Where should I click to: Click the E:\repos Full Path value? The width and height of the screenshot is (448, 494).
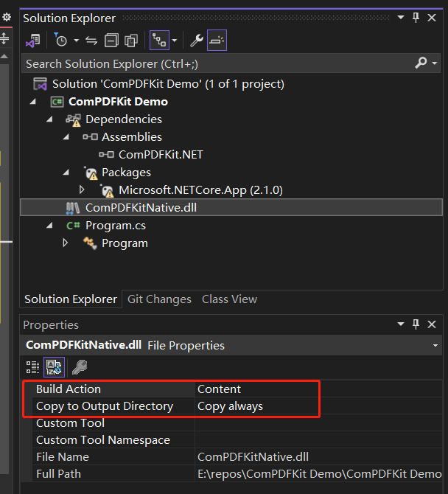click(319, 474)
